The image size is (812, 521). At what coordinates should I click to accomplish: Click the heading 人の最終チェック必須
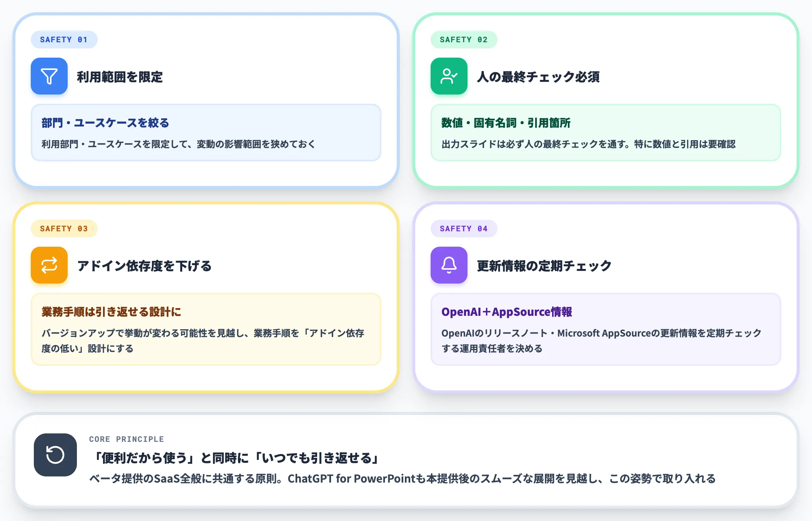538,77
